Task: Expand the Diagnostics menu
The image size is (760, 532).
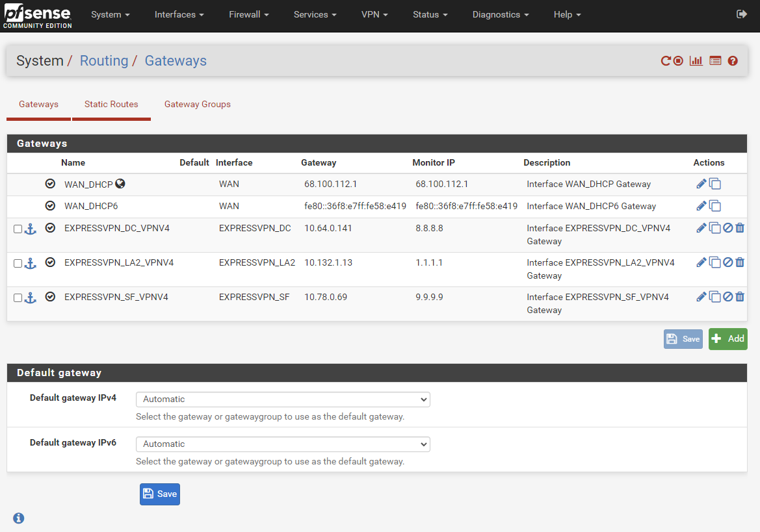Action: point(501,14)
